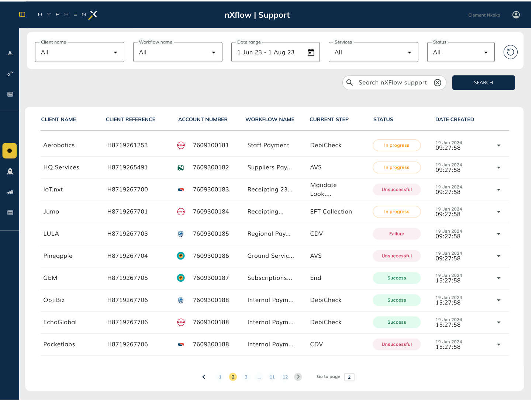
Task: Open the user profile avatar icon
Action: (516, 15)
